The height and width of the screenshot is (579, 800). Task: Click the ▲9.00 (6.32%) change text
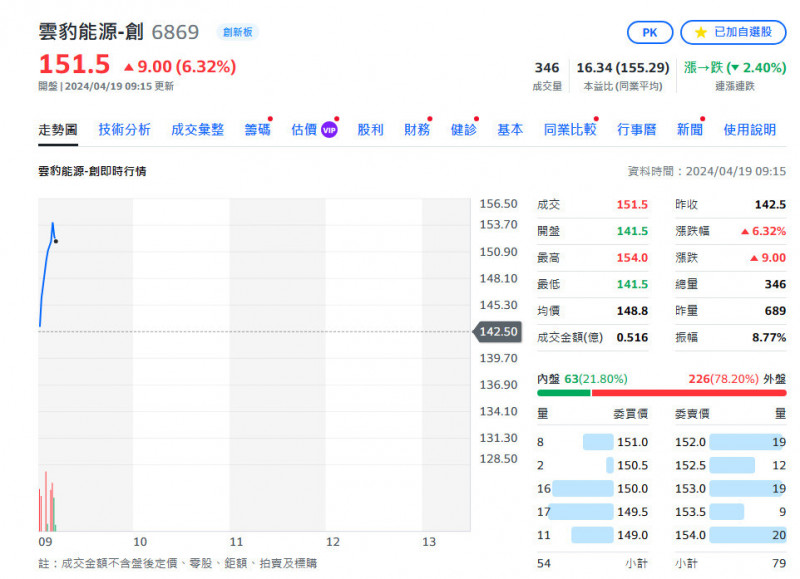(180, 66)
